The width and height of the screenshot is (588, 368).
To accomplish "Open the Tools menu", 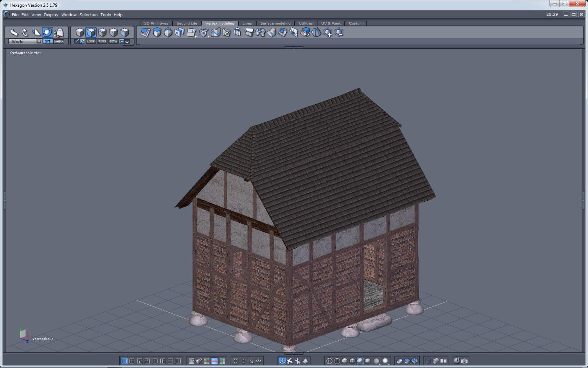I will [x=105, y=15].
